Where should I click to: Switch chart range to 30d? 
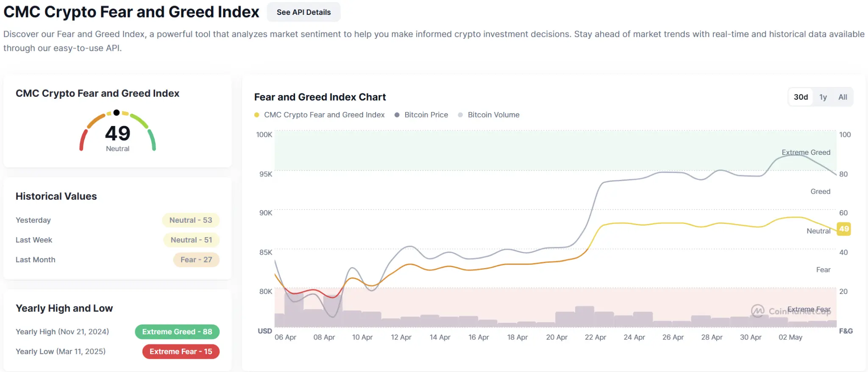[801, 97]
